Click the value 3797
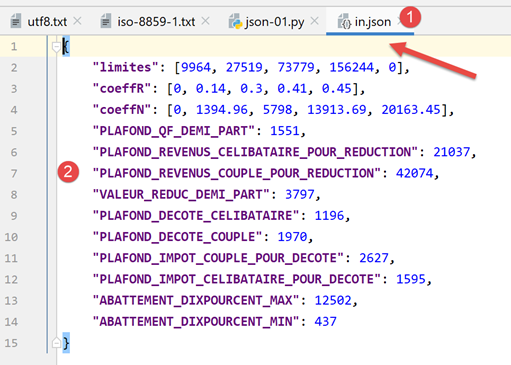This screenshot has height=365, width=511. coord(300,195)
